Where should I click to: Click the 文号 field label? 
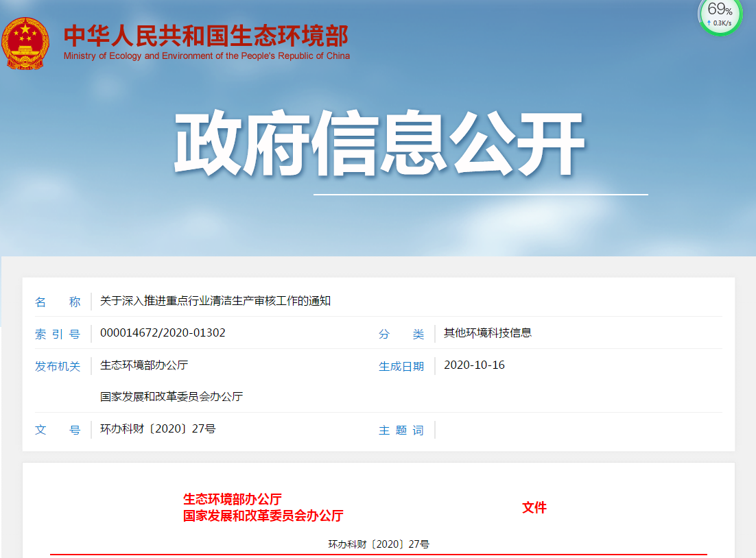[58, 430]
